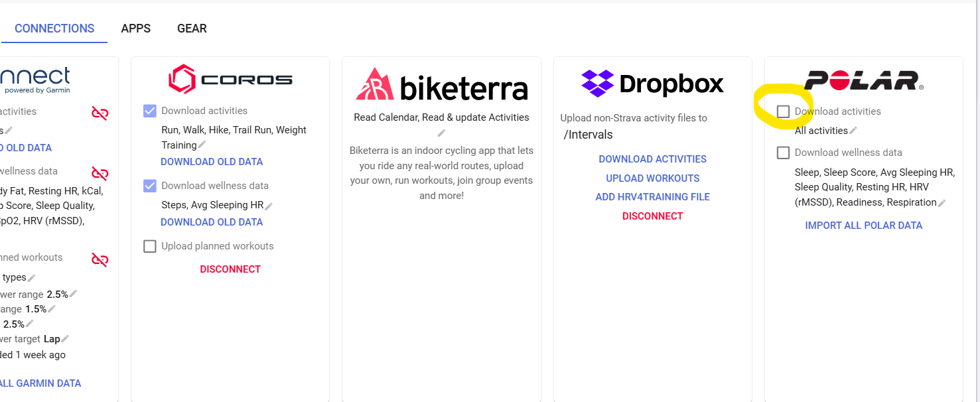Click the pencil icon after Coros activity types

[x=202, y=145]
